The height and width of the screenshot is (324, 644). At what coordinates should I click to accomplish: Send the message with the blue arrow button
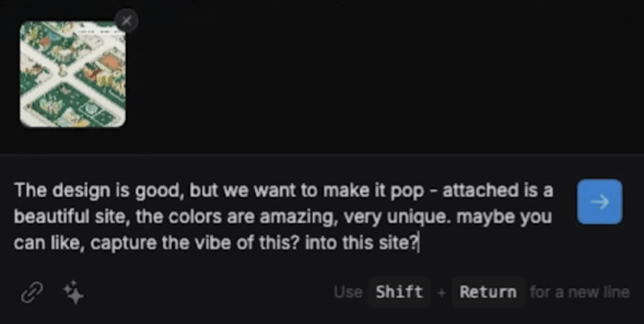point(599,201)
